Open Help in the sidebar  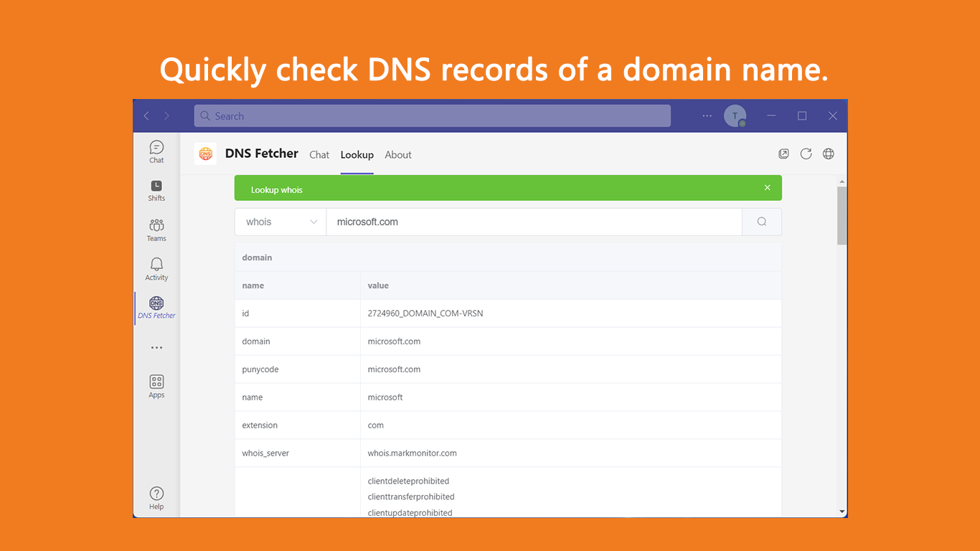click(156, 498)
